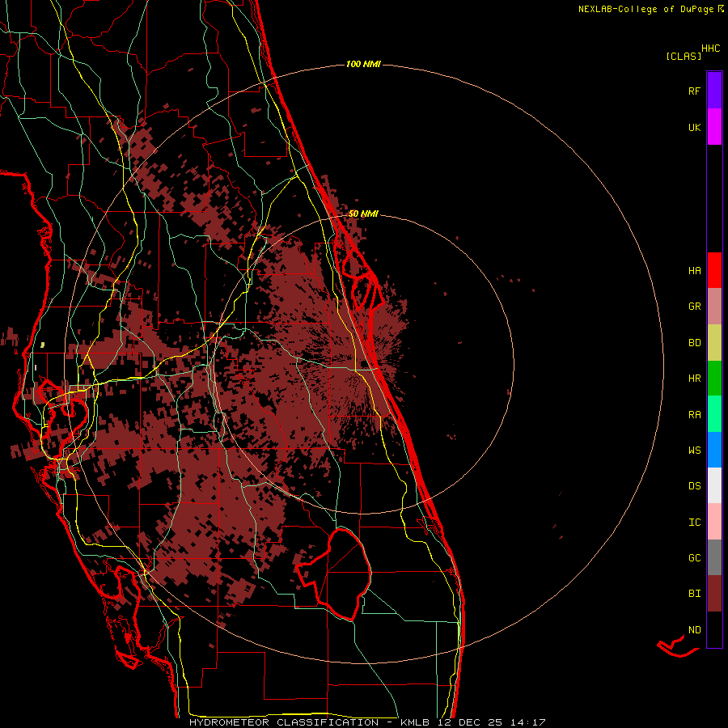Click the BD legend label
The width and height of the screenshot is (728, 728).
694,343
